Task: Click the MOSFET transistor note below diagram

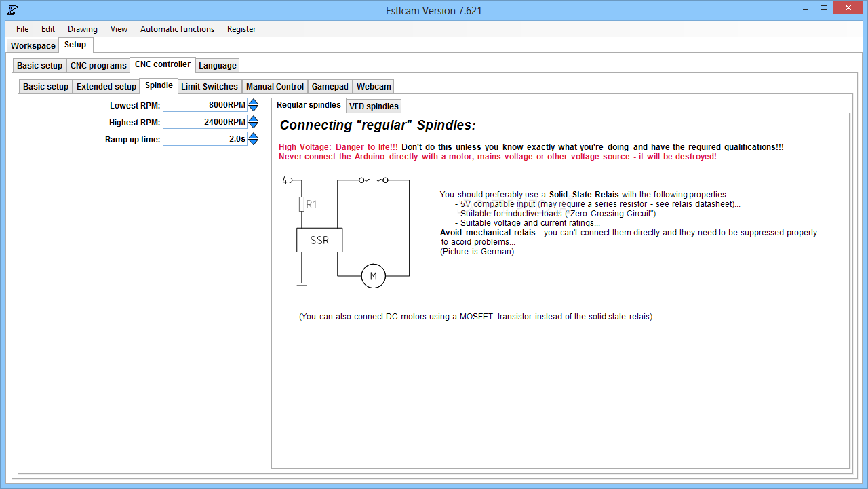Action: tap(475, 317)
